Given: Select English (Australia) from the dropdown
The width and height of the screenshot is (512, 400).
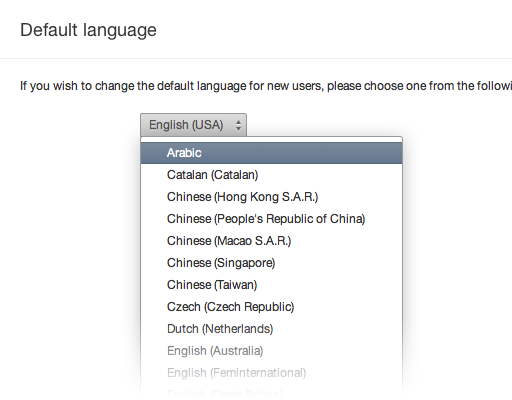Looking at the screenshot, I should [x=271, y=351].
